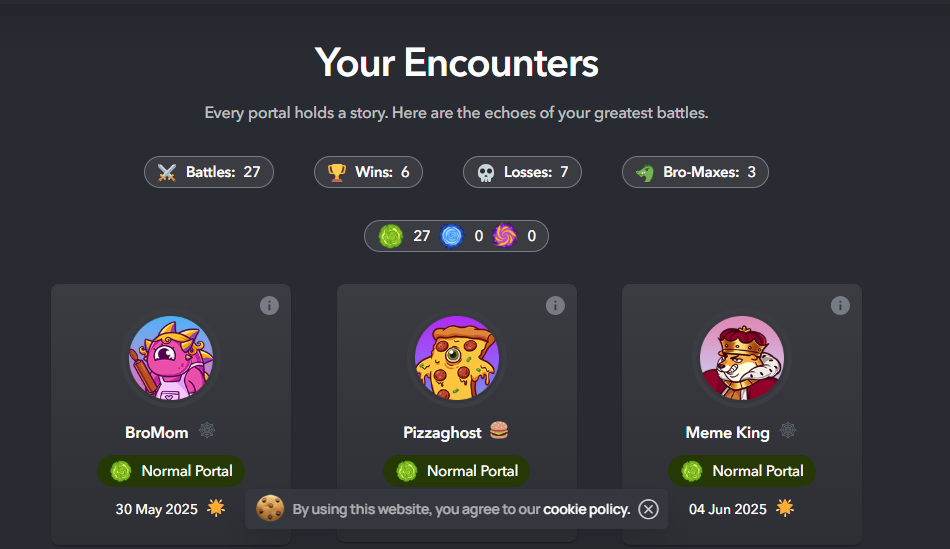The height and width of the screenshot is (549, 950).
Task: Click the web icon next to Meme King
Action: click(x=788, y=431)
